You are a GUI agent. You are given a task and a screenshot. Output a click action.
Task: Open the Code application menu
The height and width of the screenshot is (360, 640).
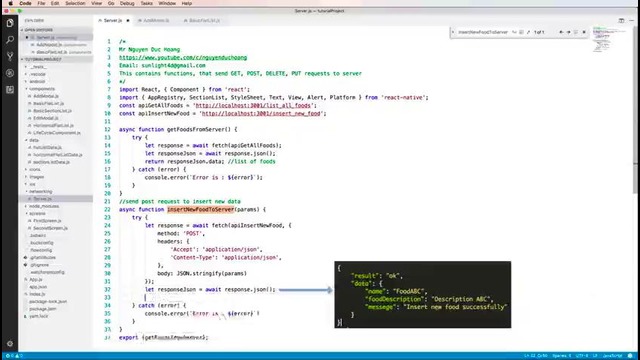(25, 3)
